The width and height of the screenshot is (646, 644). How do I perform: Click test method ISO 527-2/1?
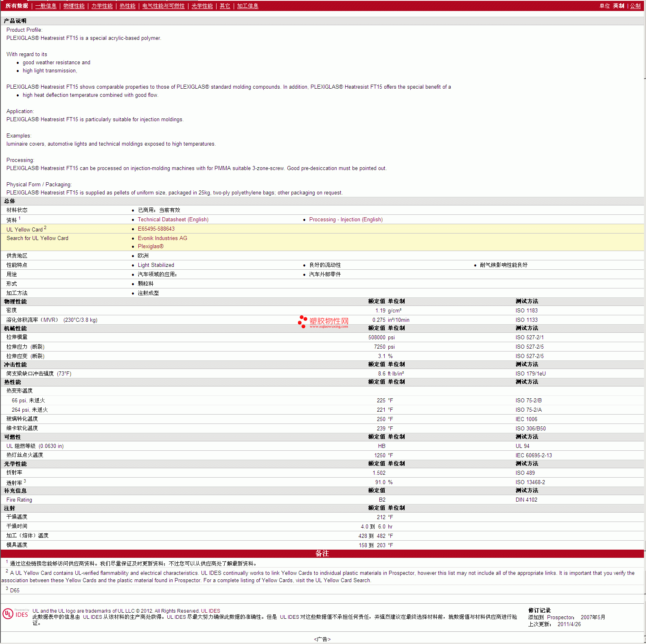[529, 337]
